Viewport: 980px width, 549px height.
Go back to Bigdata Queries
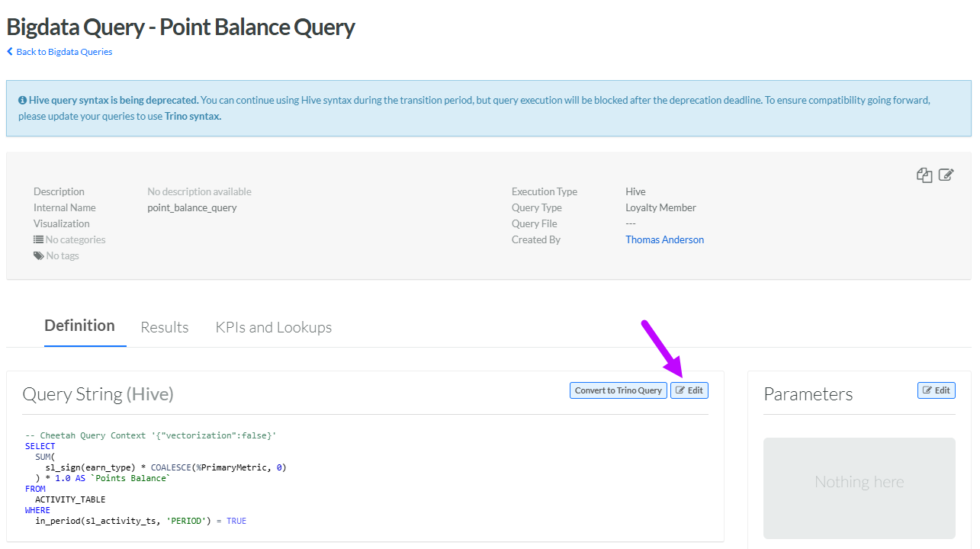coord(59,52)
